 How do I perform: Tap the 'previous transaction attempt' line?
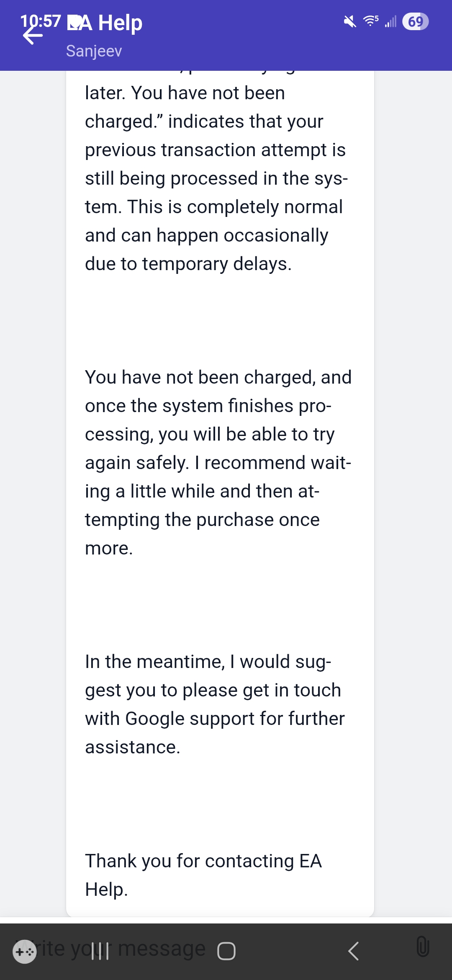click(215, 150)
